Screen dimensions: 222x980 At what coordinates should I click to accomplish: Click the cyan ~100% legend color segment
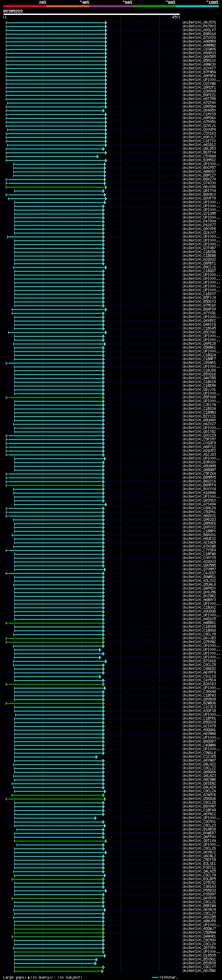coord(197,6)
